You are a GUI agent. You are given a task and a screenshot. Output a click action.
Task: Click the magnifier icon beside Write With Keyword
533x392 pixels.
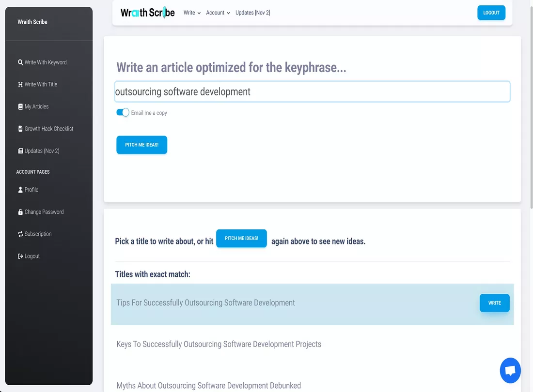20,62
